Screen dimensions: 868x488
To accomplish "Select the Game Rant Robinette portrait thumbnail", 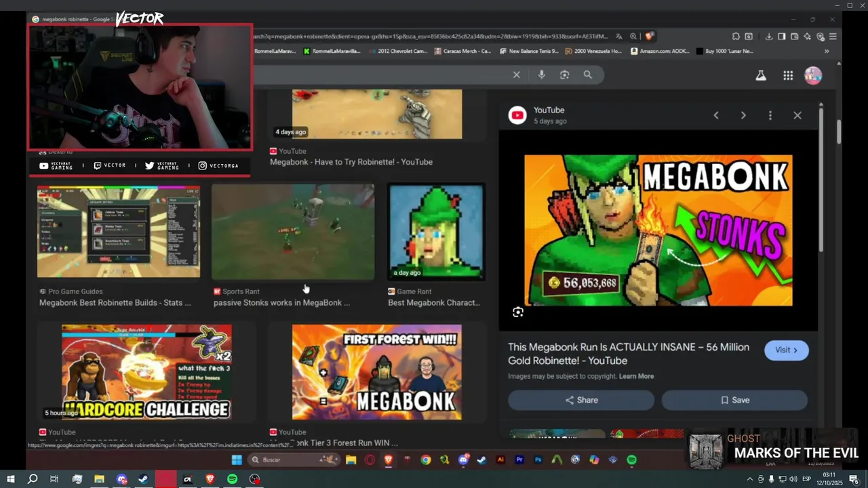I will [436, 232].
